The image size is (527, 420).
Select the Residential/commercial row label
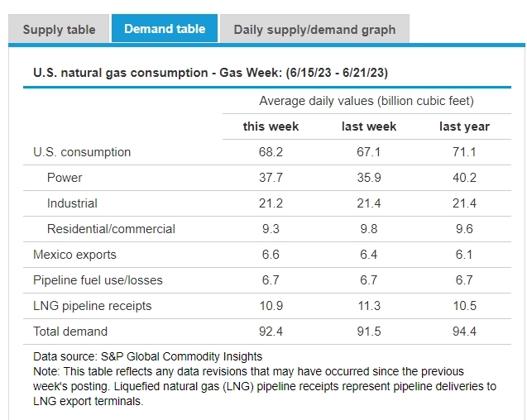click(x=111, y=229)
